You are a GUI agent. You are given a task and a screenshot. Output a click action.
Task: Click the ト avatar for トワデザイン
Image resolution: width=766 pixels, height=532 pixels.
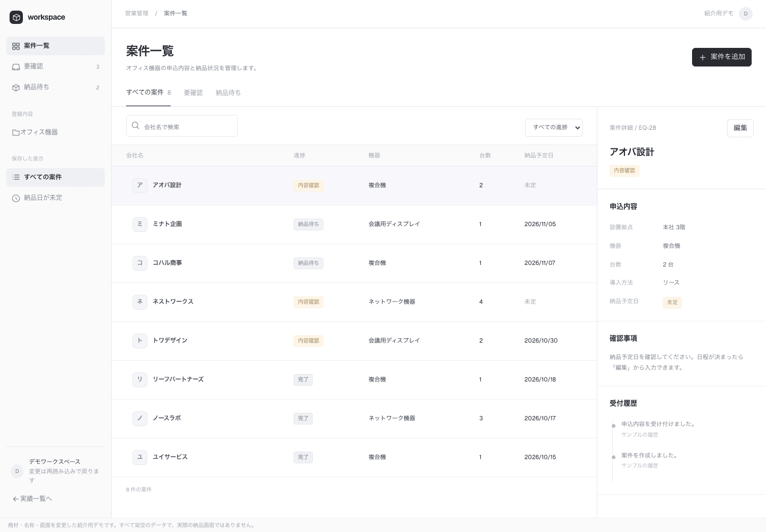point(140,341)
